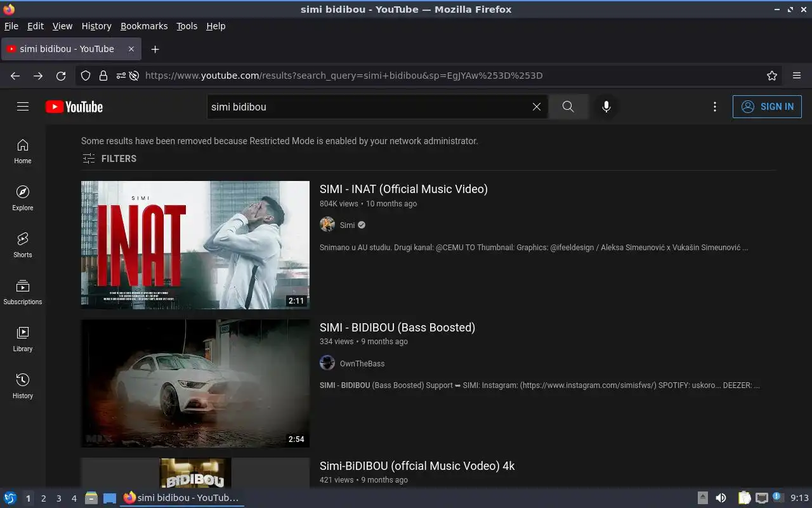Open Shorts in the sidebar
Viewport: 812px width, 508px height.
[x=23, y=246]
